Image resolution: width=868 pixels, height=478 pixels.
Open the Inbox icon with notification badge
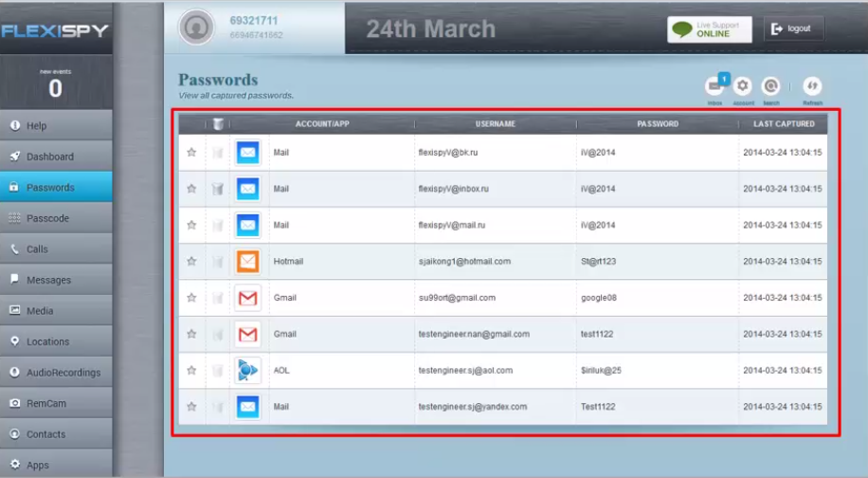click(715, 86)
